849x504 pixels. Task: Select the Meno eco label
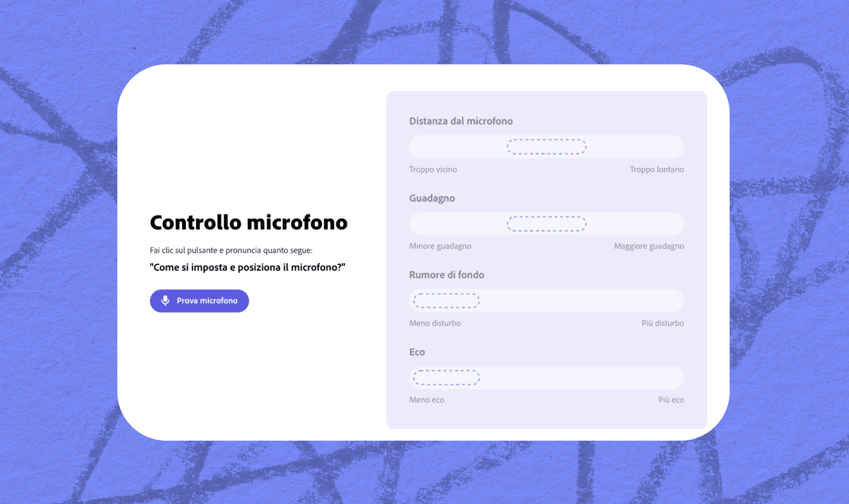427,399
